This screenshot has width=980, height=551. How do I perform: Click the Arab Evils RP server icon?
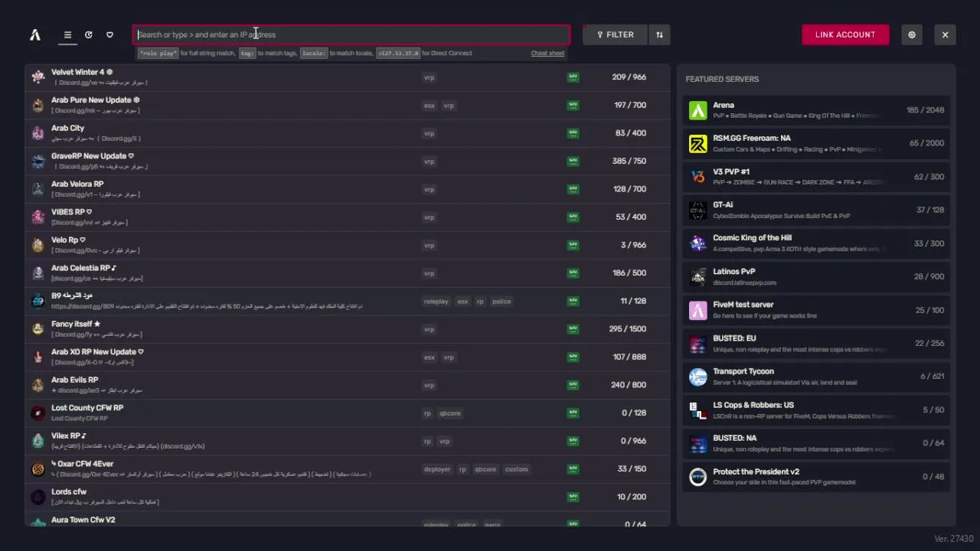pos(38,385)
